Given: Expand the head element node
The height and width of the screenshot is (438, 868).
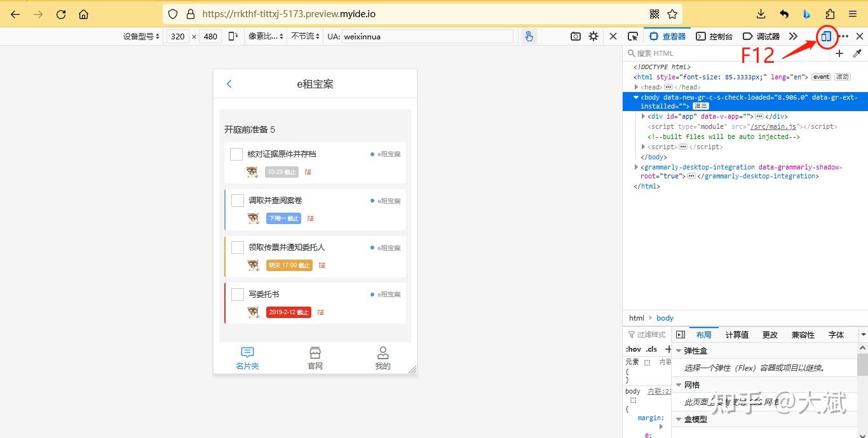Looking at the screenshot, I should click(636, 87).
